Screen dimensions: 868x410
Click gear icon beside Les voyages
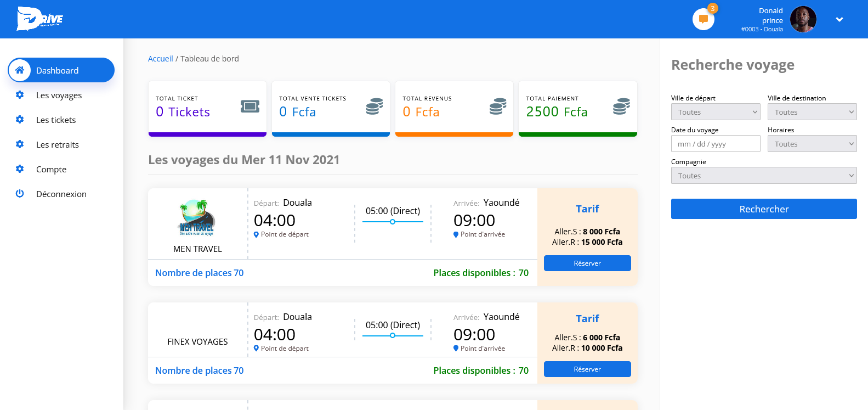pos(20,94)
